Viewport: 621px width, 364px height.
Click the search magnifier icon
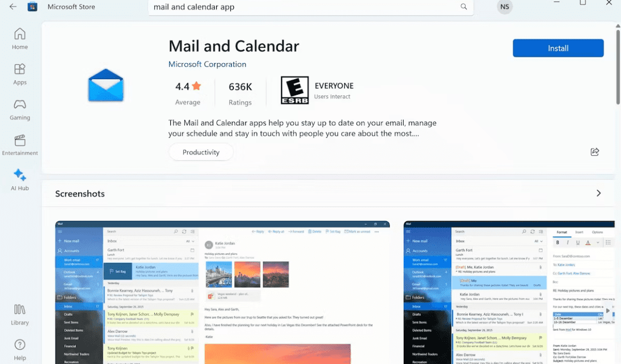pyautogui.click(x=464, y=7)
